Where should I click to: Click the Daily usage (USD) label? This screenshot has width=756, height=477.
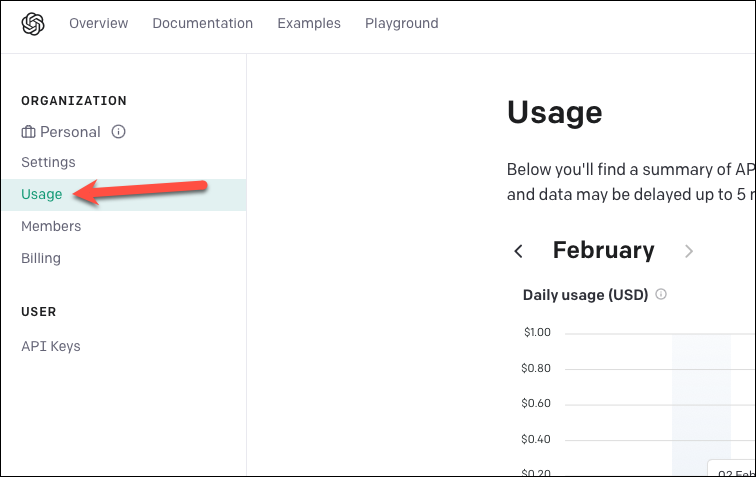coord(585,295)
